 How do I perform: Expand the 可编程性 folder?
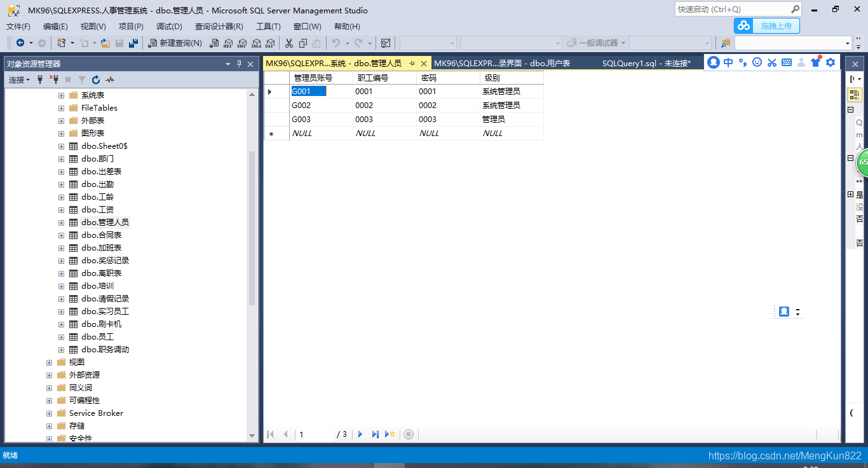[x=50, y=401]
